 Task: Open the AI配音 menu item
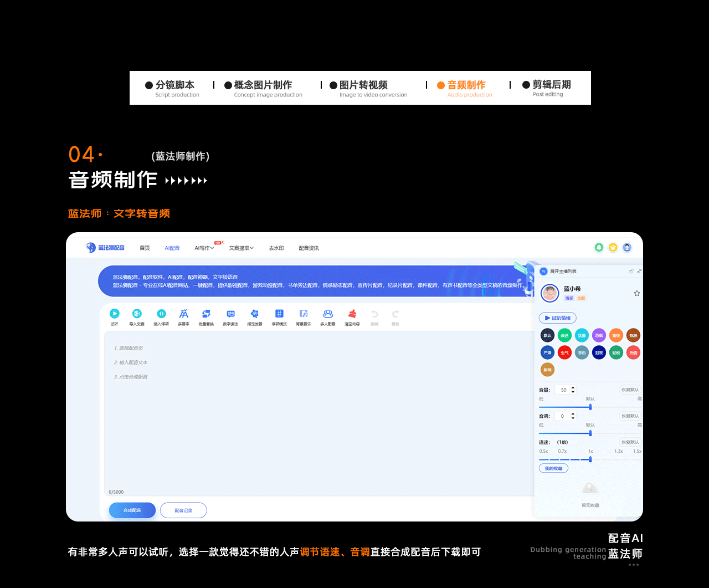tap(172, 248)
